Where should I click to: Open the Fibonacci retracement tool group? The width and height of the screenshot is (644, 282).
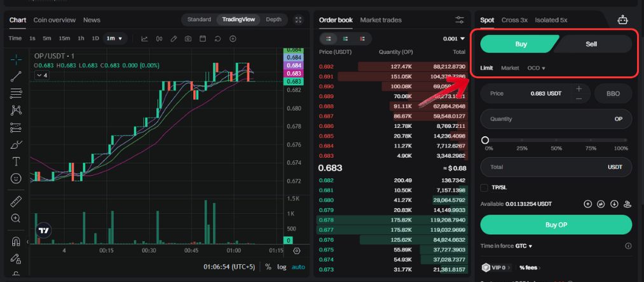tap(16, 94)
